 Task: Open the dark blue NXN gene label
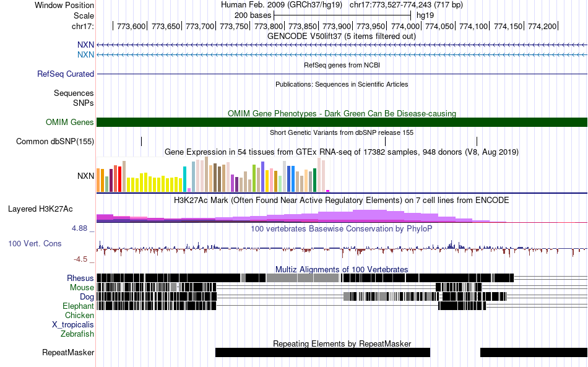pyautogui.click(x=85, y=45)
